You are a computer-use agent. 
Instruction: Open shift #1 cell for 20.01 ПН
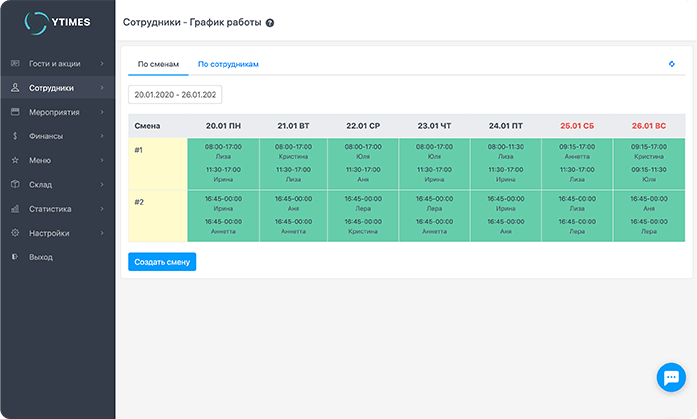click(223, 163)
